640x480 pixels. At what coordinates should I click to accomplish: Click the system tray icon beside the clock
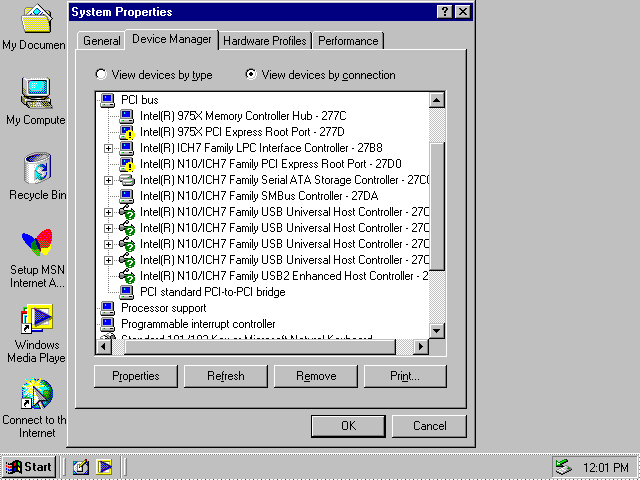[x=564, y=467]
